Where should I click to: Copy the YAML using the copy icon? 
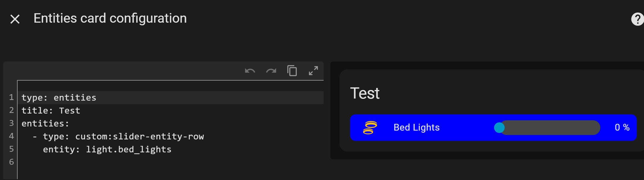(292, 71)
